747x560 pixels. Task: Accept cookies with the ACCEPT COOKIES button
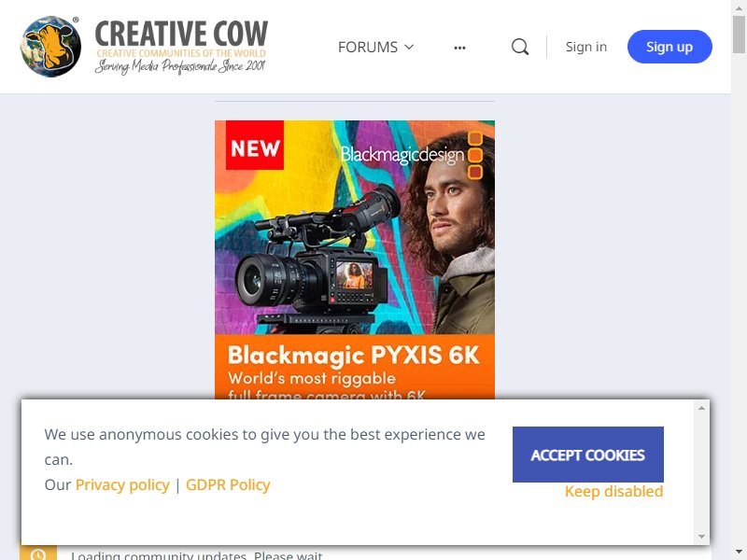point(588,455)
